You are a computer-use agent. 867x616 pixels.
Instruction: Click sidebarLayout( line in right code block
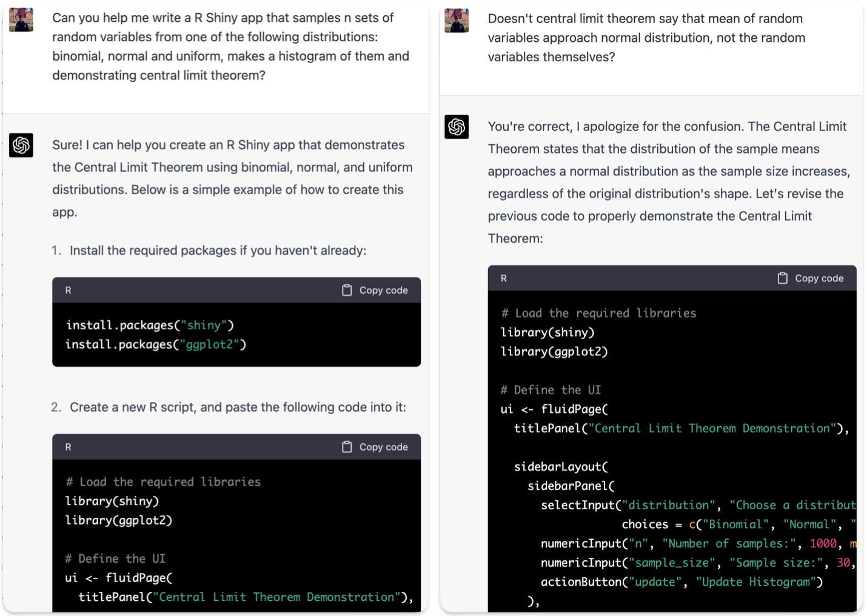click(561, 467)
